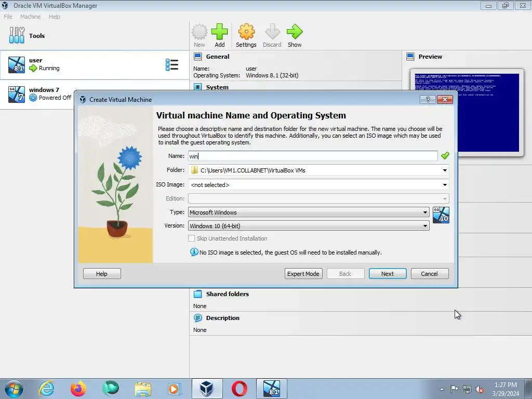
Task: Toggle Skip Unattended Installation checkbox
Action: (x=191, y=238)
